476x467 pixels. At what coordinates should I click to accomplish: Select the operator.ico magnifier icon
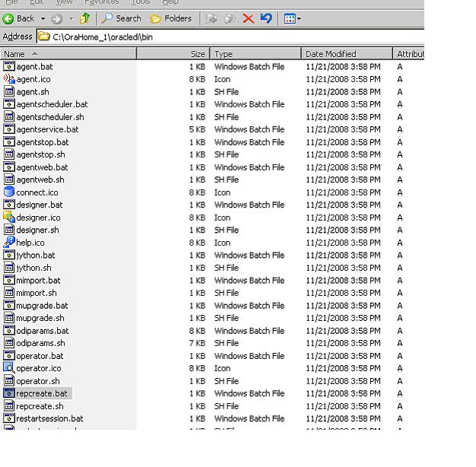pos(9,367)
